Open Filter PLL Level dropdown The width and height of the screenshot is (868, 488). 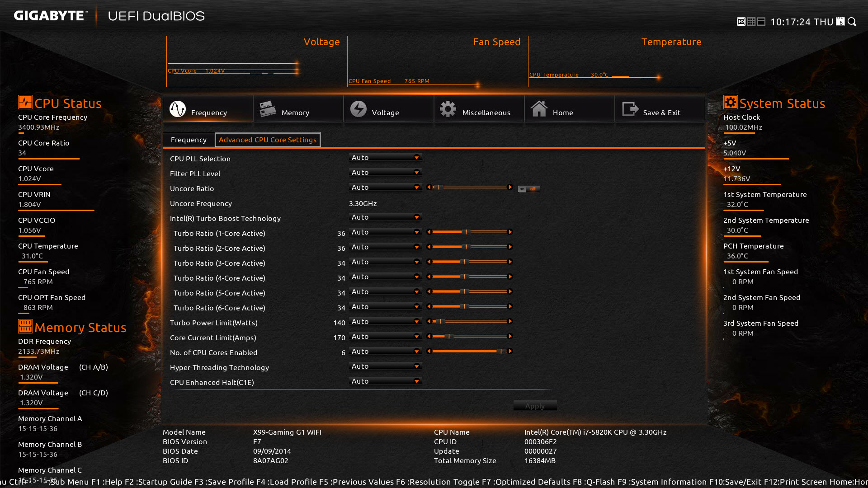(x=385, y=172)
